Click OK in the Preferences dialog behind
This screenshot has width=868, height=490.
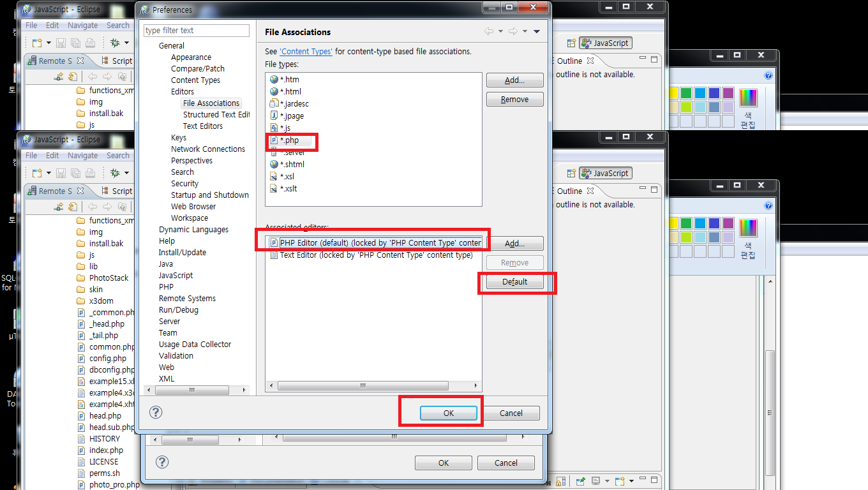pyautogui.click(x=444, y=463)
